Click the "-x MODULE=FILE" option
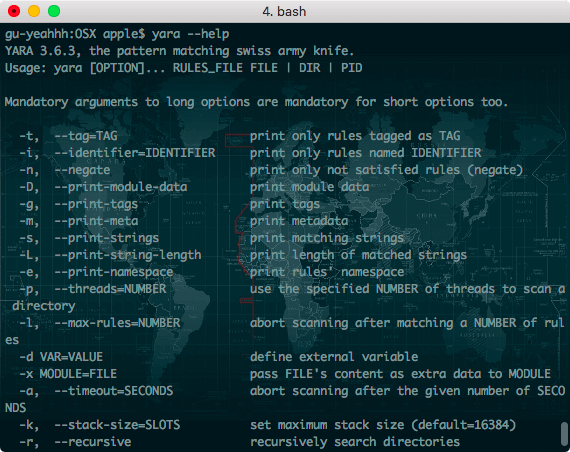 (68, 374)
